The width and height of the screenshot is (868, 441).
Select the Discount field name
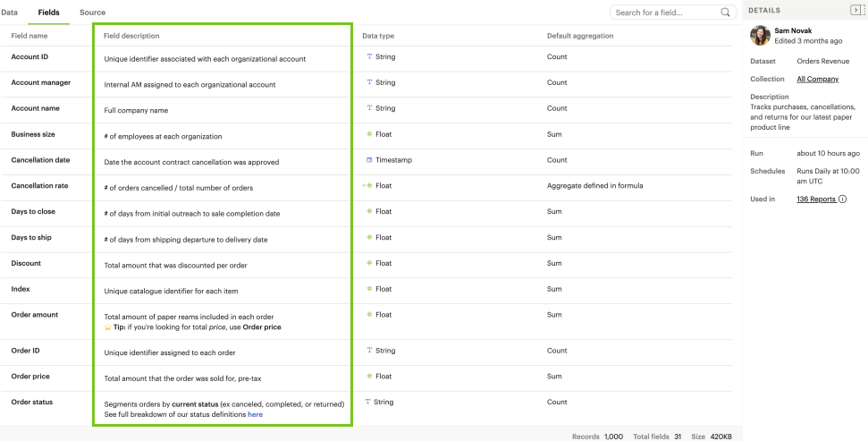tap(26, 263)
